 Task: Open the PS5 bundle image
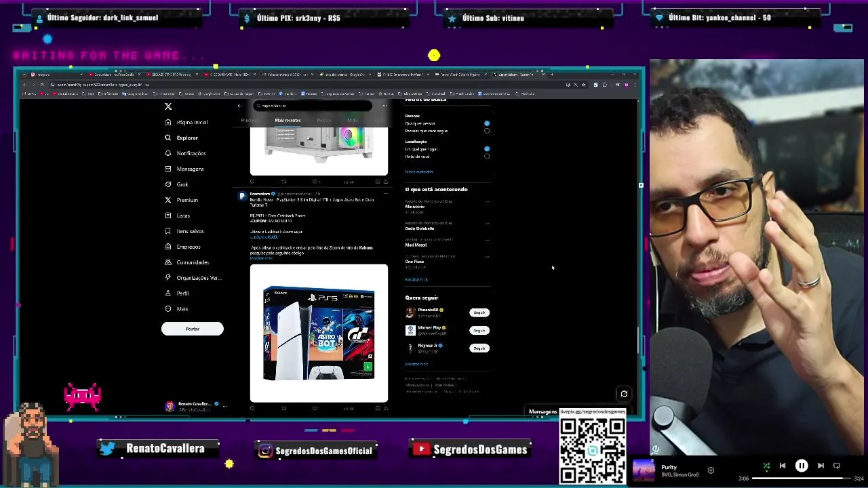point(319,333)
